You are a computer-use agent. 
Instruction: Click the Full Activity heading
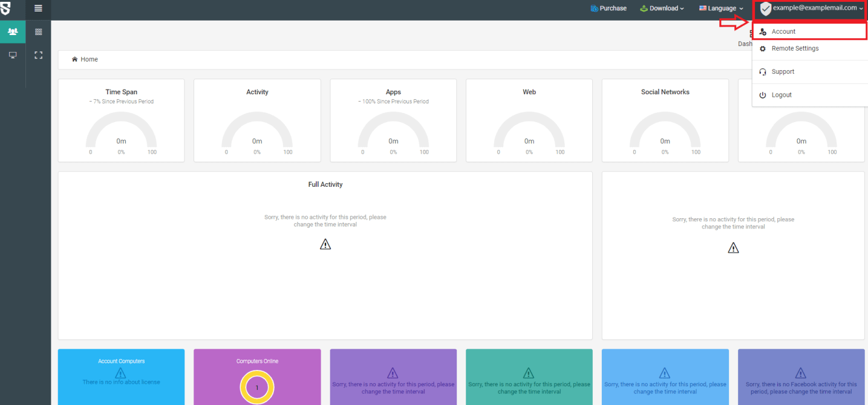point(325,184)
